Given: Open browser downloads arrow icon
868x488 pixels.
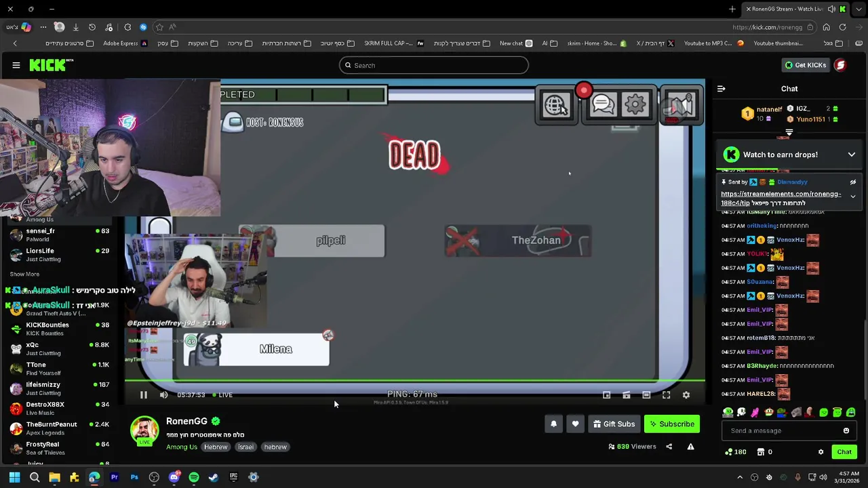Looking at the screenshot, I should tap(75, 27).
